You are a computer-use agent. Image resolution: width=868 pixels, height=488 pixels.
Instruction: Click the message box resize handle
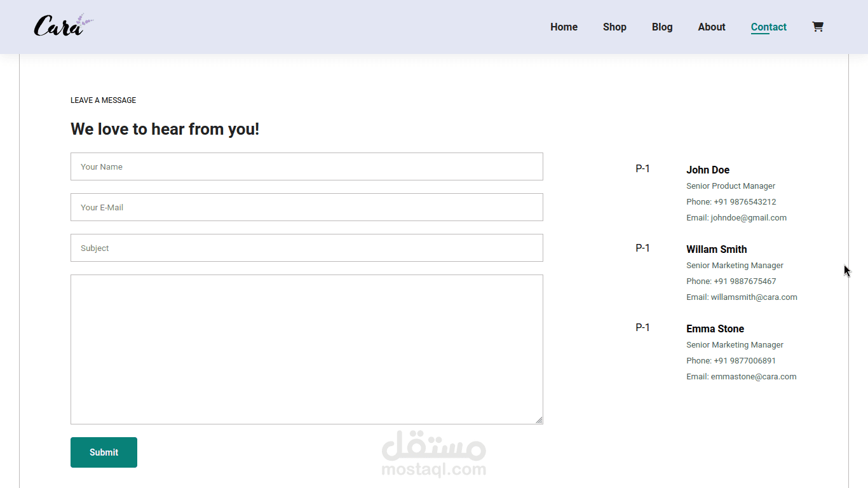coord(539,420)
